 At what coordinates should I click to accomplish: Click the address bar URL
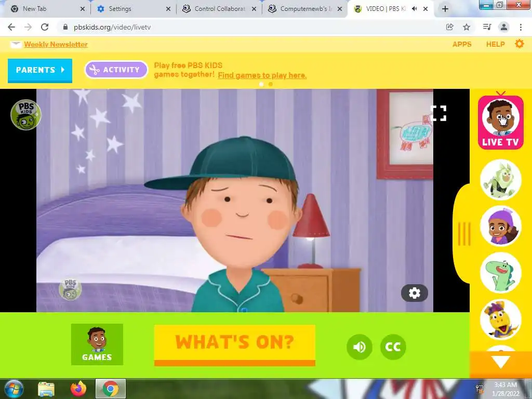click(112, 27)
